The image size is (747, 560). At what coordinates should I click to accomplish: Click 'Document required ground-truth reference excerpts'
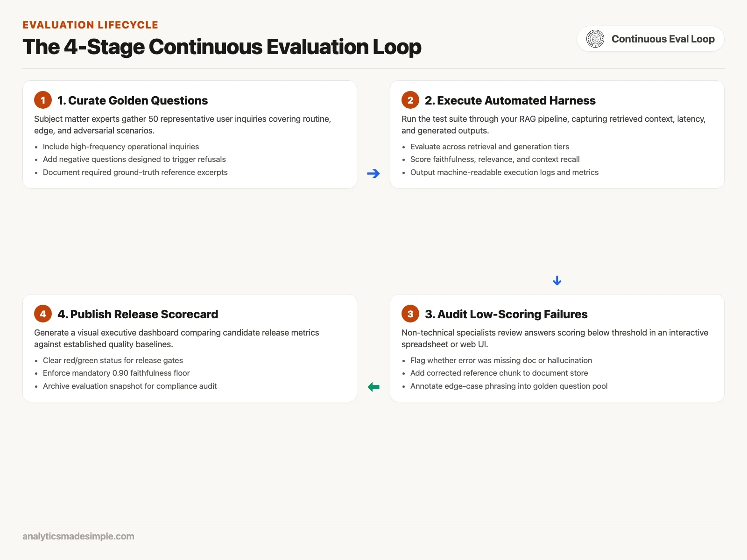pos(135,172)
